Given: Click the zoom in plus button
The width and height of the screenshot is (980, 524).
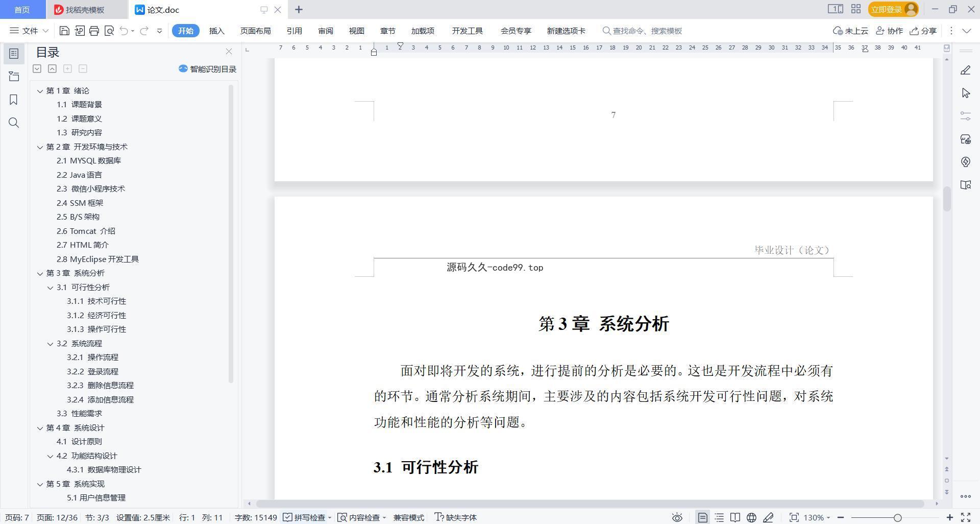Looking at the screenshot, I should (949, 517).
